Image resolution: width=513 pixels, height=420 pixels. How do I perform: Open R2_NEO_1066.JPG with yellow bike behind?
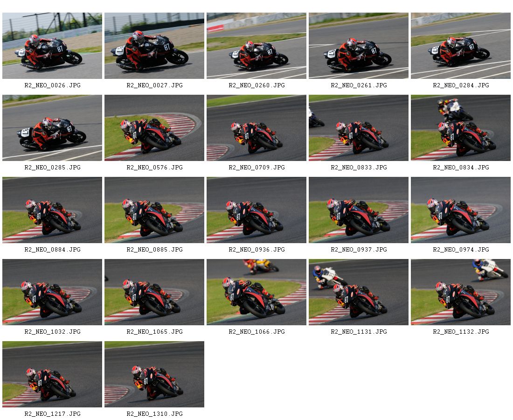[x=256, y=292]
